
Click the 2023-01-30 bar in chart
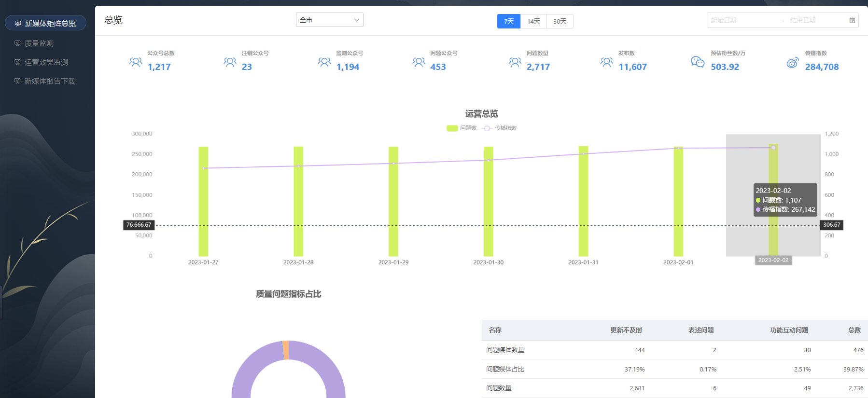click(489, 201)
